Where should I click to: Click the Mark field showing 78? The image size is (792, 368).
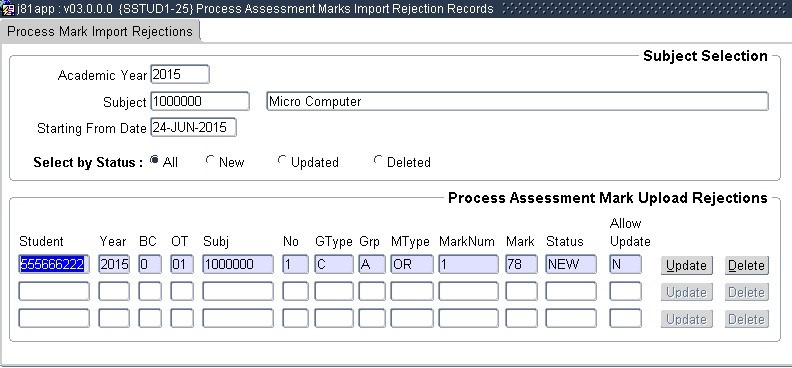(521, 265)
